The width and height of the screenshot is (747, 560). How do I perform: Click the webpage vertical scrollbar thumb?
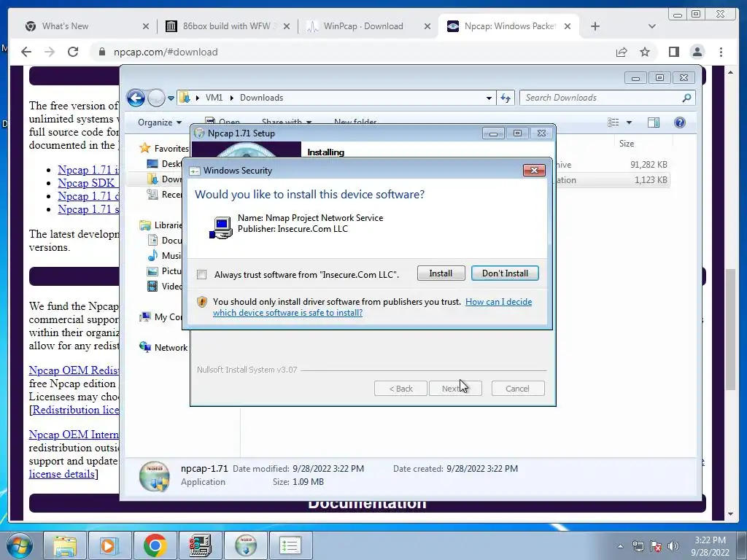(x=730, y=330)
